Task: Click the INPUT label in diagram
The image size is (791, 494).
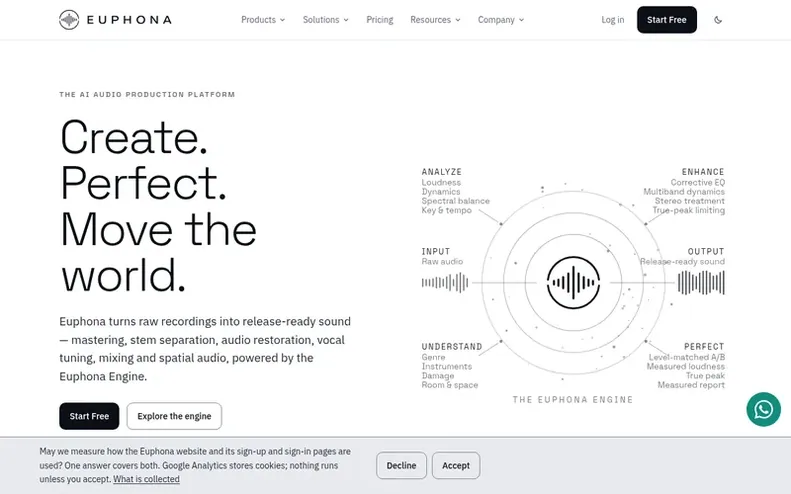Action: point(436,251)
